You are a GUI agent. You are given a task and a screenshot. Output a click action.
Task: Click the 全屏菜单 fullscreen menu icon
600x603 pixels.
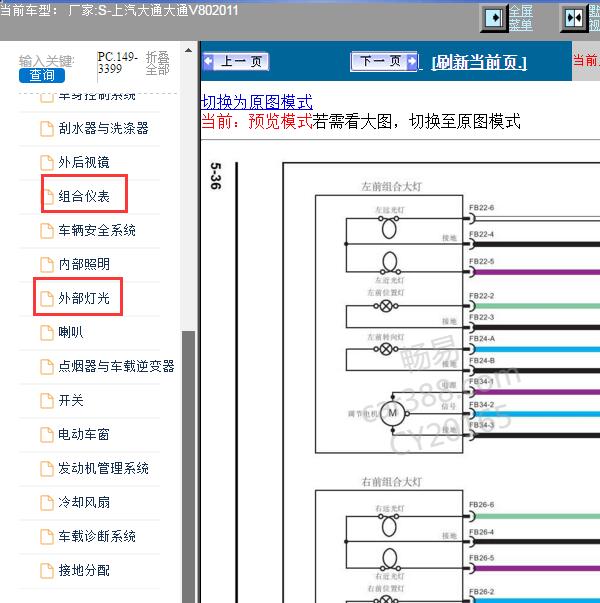pos(494,18)
